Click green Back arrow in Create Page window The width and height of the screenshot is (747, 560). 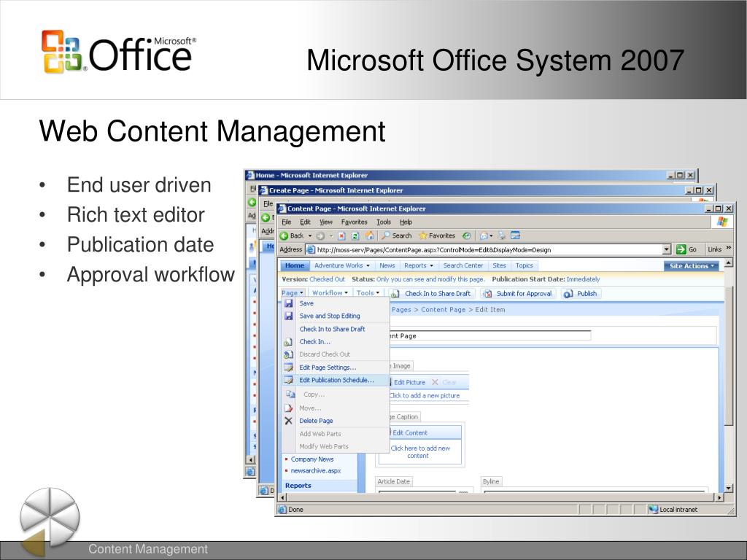(x=266, y=217)
